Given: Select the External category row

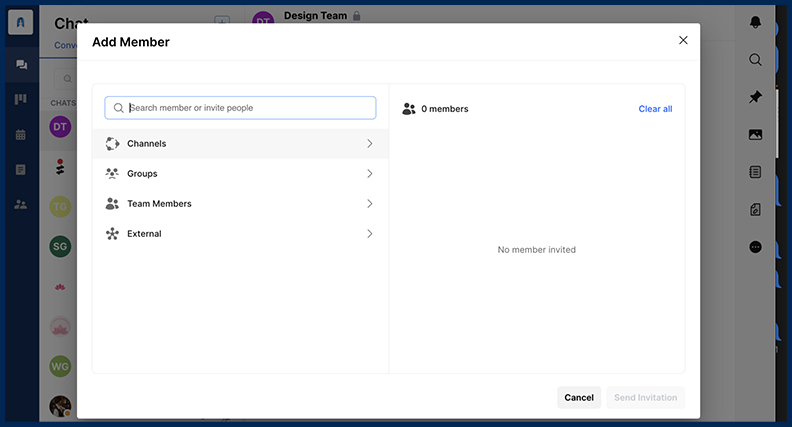Looking at the screenshot, I should (240, 234).
